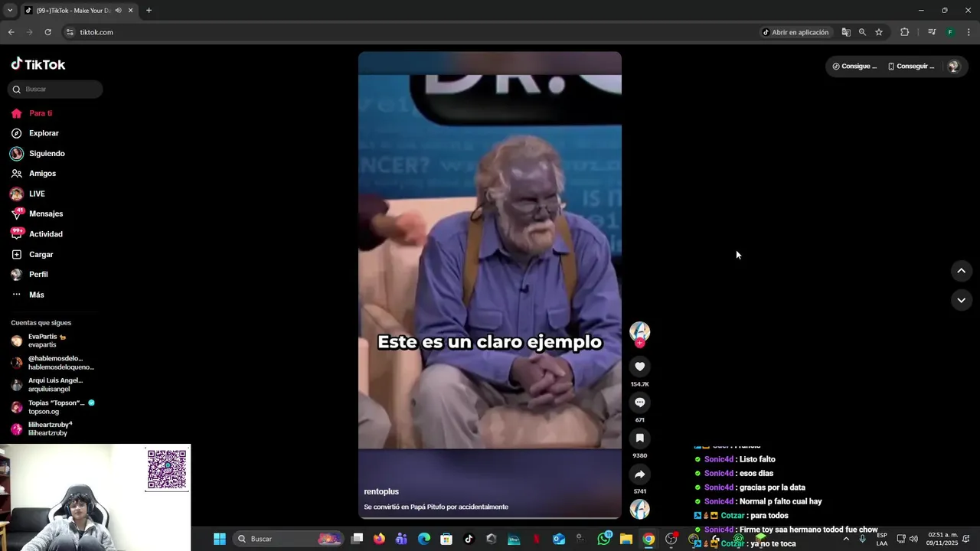Click the zoom magnifier in address bar

pos(862,32)
